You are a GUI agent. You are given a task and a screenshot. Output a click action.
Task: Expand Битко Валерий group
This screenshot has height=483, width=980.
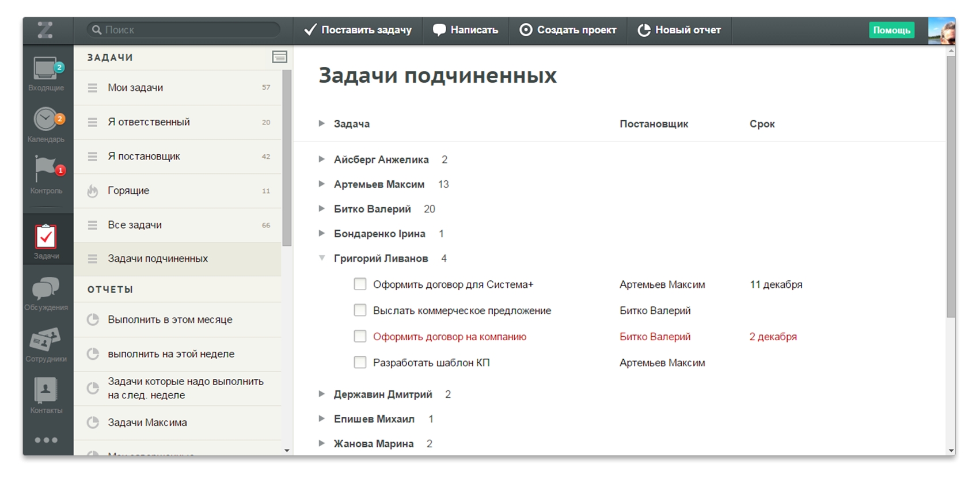click(322, 208)
